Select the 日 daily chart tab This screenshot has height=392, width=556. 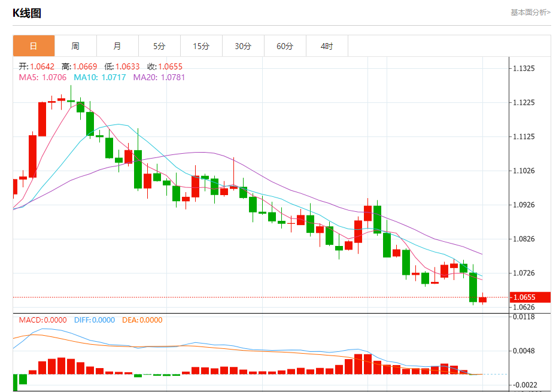click(x=34, y=45)
